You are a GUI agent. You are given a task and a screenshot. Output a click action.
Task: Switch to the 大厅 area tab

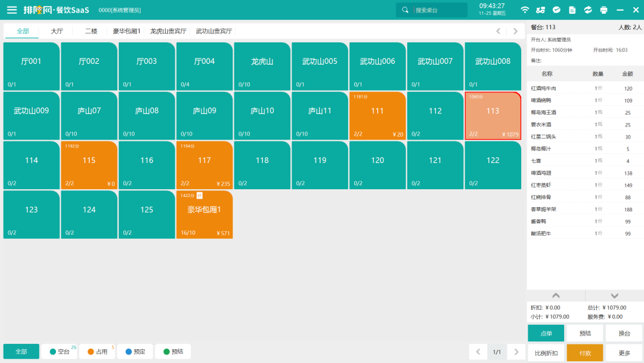point(57,31)
